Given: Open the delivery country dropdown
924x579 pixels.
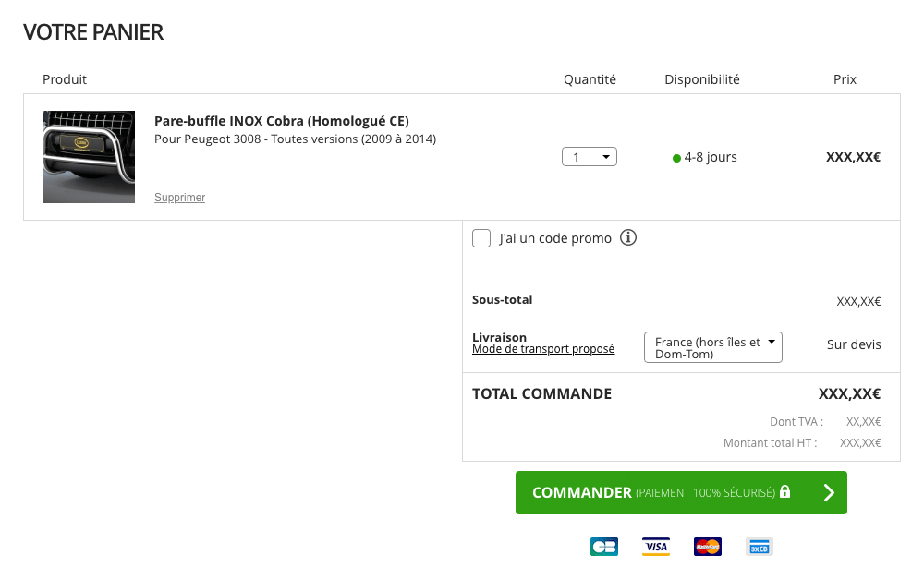Looking at the screenshot, I should coord(713,347).
